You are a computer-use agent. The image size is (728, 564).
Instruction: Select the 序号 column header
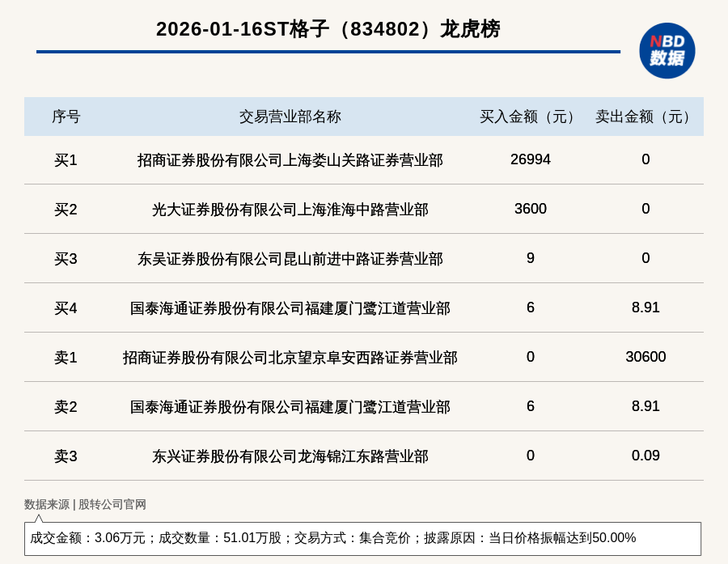pos(66,117)
